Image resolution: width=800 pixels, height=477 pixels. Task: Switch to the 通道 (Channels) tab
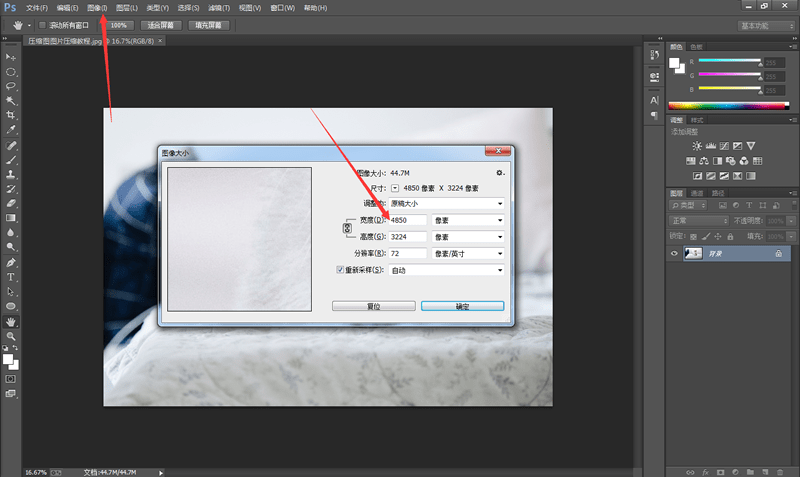point(697,192)
